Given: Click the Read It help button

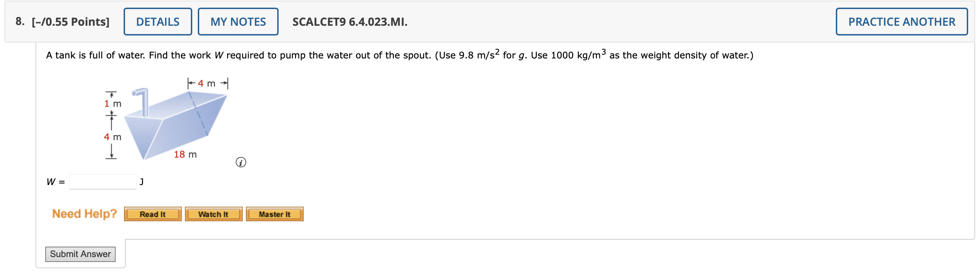Looking at the screenshot, I should [x=153, y=214].
